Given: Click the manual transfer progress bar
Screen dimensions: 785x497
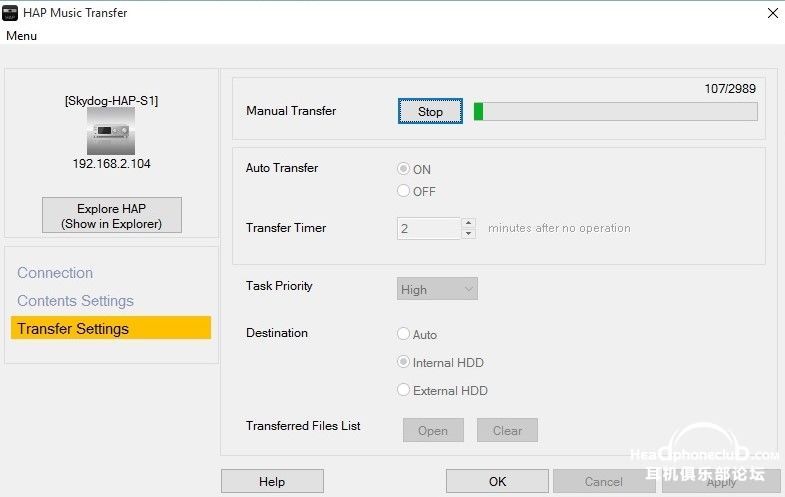Looking at the screenshot, I should pyautogui.click(x=615, y=111).
